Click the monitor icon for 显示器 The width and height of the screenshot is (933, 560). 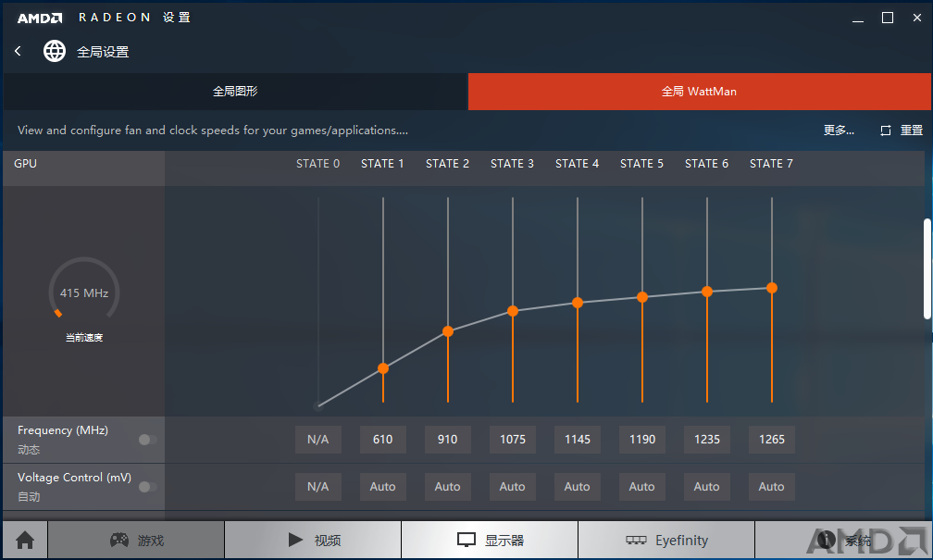466,540
